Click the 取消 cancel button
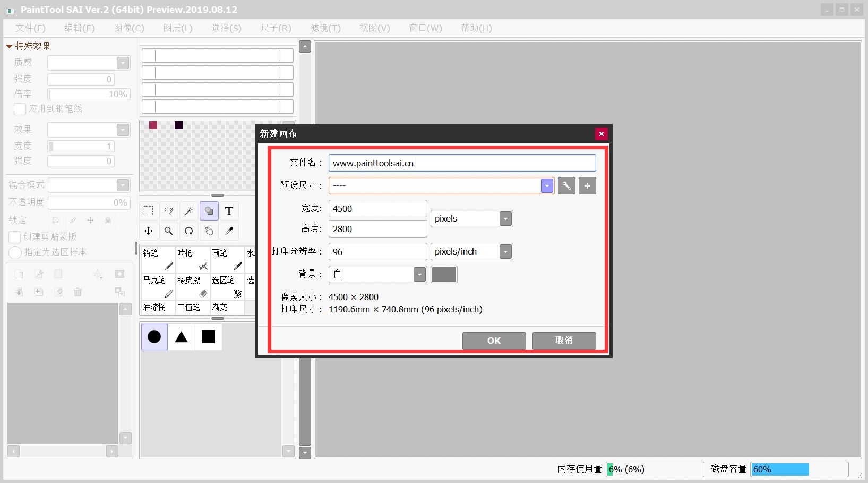Screen dimensions: 868x483 (x=564, y=341)
